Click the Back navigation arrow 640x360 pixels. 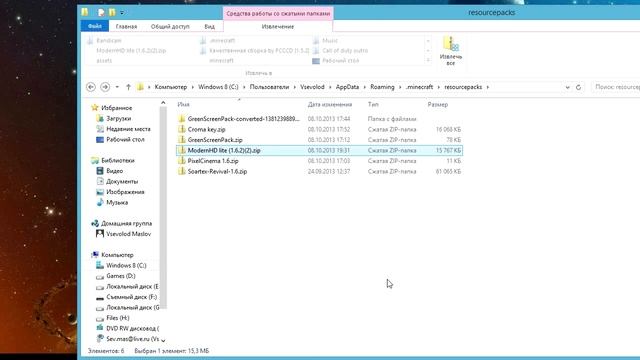[x=91, y=87]
